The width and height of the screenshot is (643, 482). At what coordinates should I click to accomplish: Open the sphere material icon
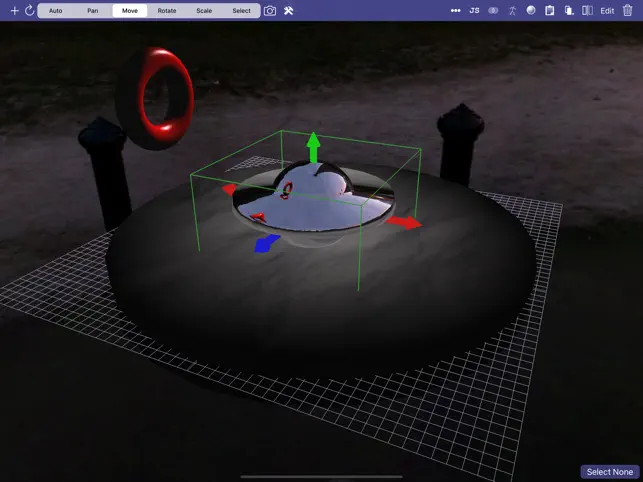531,10
